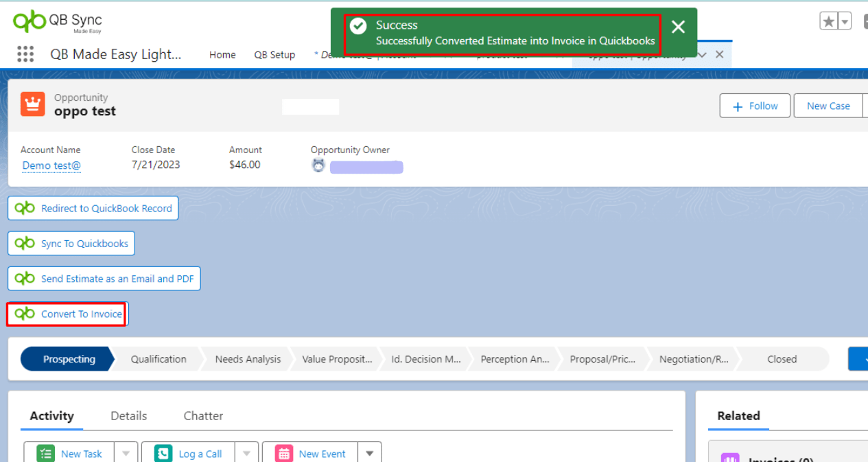The image size is (868, 462).
Task: Select the Prospecting stage
Action: coord(68,359)
